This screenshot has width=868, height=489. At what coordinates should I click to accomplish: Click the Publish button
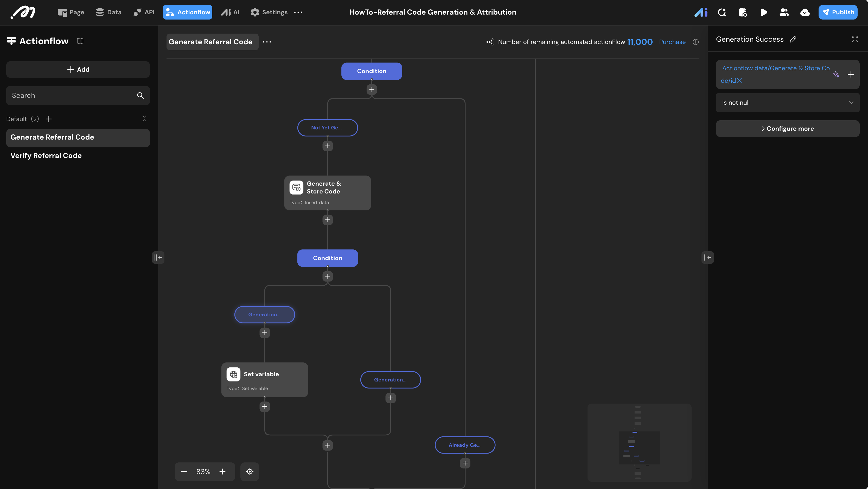[x=838, y=12]
